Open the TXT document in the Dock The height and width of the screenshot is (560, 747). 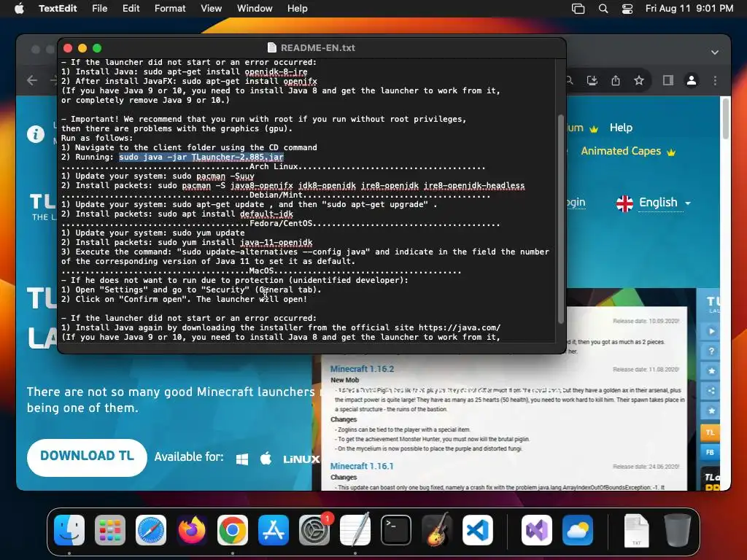click(636, 530)
